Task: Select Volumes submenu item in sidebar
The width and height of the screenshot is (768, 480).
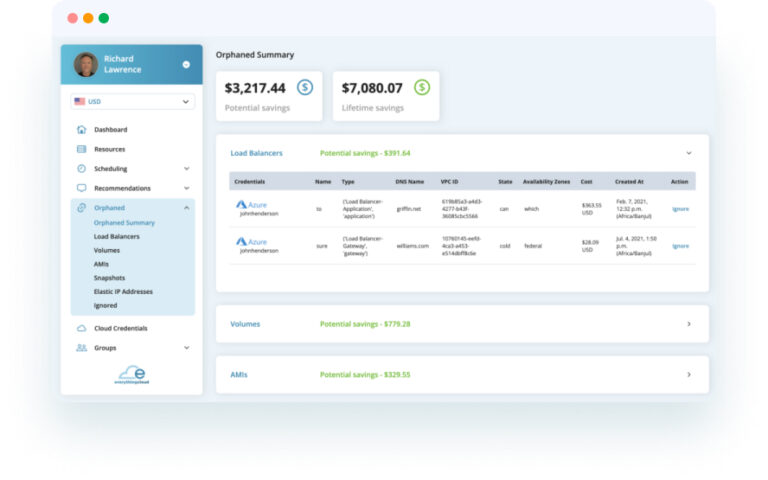Action: point(107,250)
